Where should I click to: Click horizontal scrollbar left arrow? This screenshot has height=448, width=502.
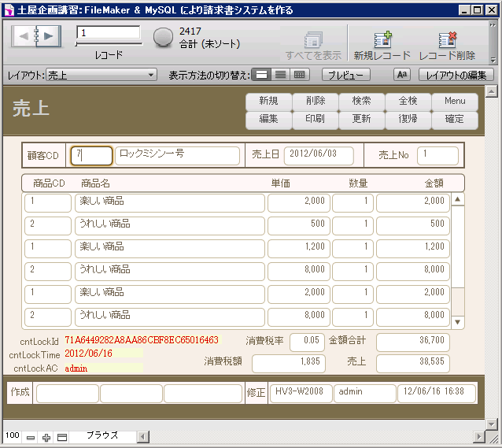[x=143, y=436]
